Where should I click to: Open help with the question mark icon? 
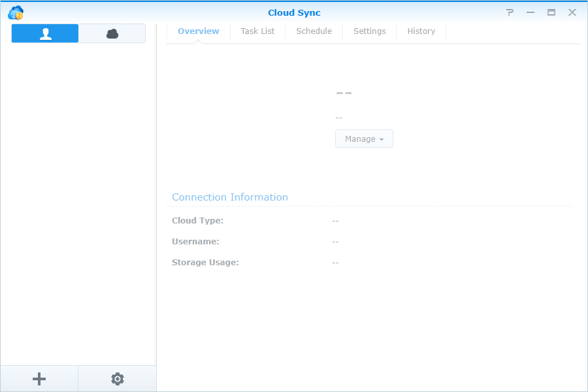[x=510, y=12]
